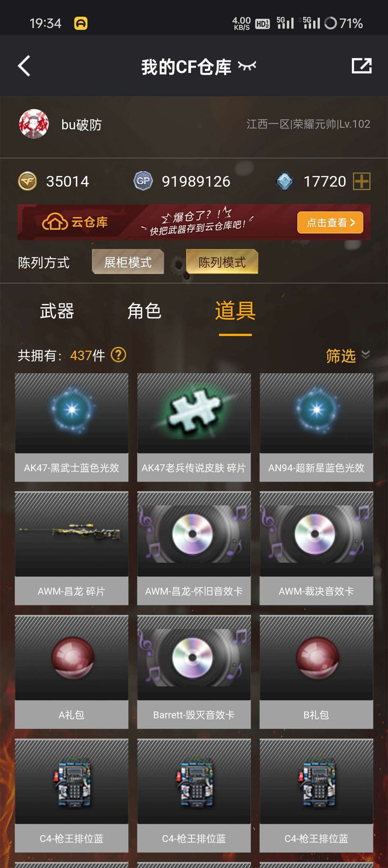This screenshot has width=388, height=868.
Task: Open the bu破防 profile avatar
Action: (34, 124)
